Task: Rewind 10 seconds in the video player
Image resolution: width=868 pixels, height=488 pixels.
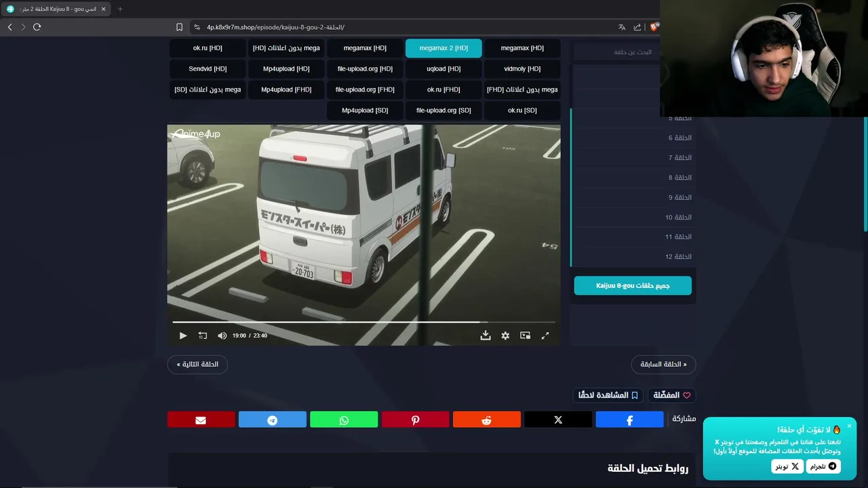Action: [202, 335]
